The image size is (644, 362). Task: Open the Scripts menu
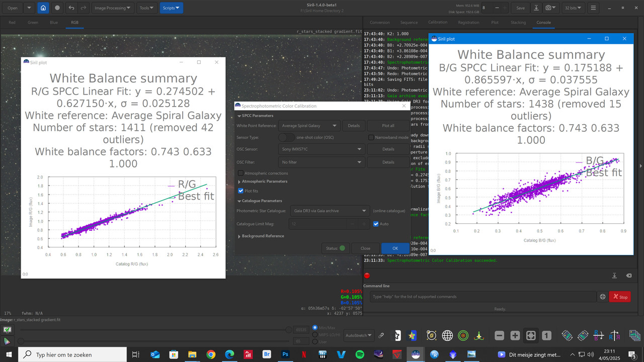coord(172,8)
